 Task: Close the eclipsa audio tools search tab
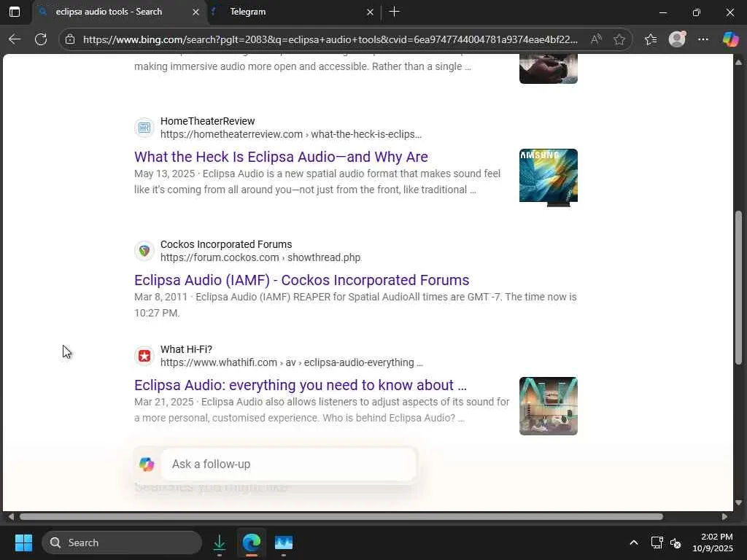click(196, 12)
